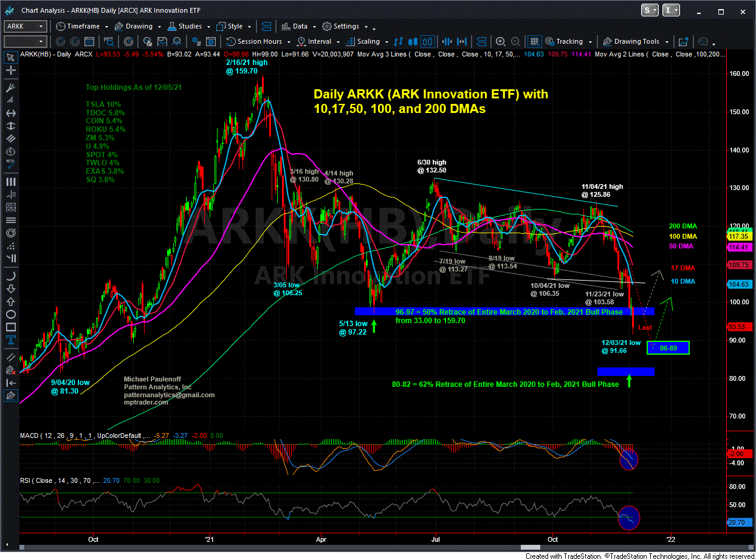Switch to solid candlestick chart type icon

414,41
